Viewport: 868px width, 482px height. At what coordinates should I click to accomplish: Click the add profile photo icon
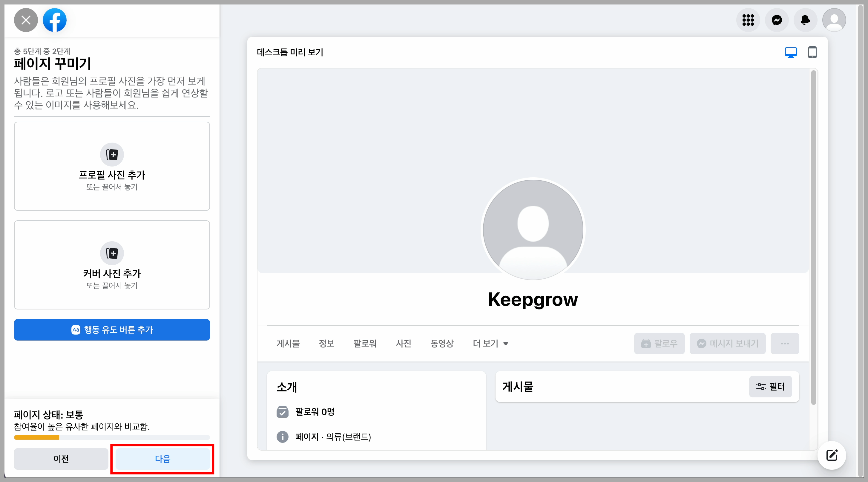(112, 155)
